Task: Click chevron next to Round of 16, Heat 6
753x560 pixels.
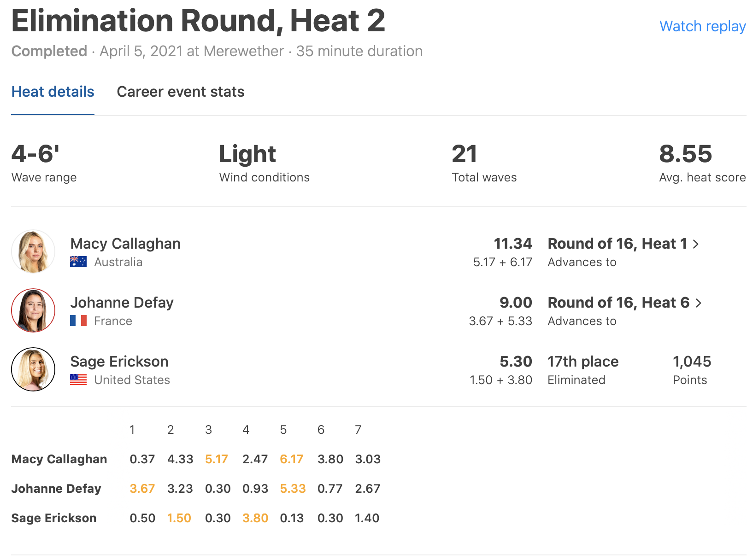Action: [x=699, y=303]
